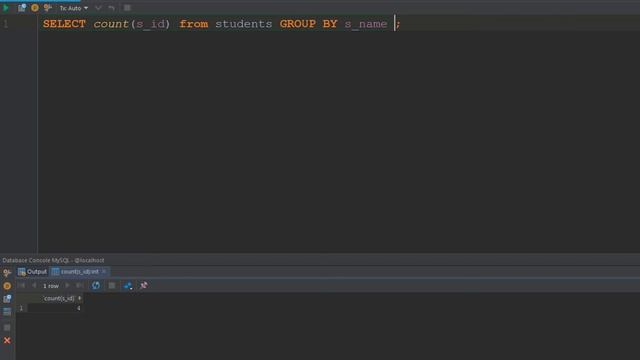Close the console with the red X icon

click(7, 340)
